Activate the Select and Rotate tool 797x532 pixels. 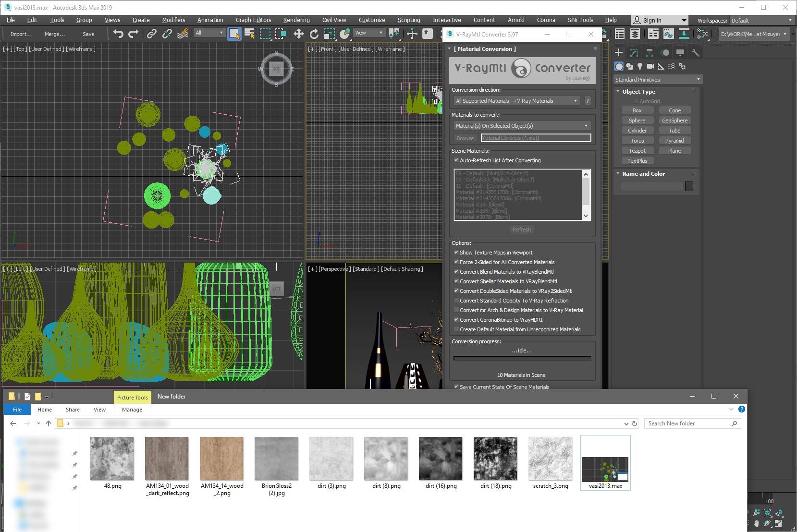[314, 34]
